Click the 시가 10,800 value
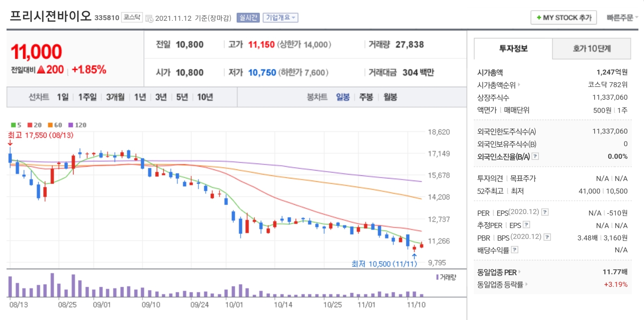This screenshot has height=320, width=644. click(x=189, y=72)
